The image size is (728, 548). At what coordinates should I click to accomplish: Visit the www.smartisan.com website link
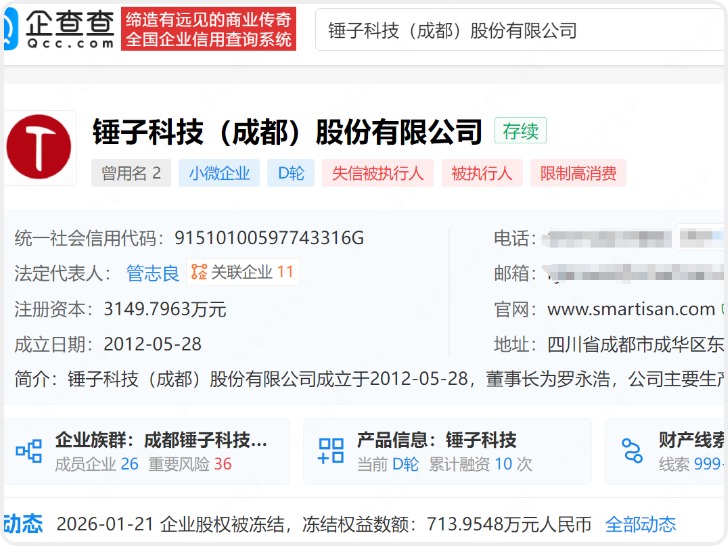tap(631, 309)
